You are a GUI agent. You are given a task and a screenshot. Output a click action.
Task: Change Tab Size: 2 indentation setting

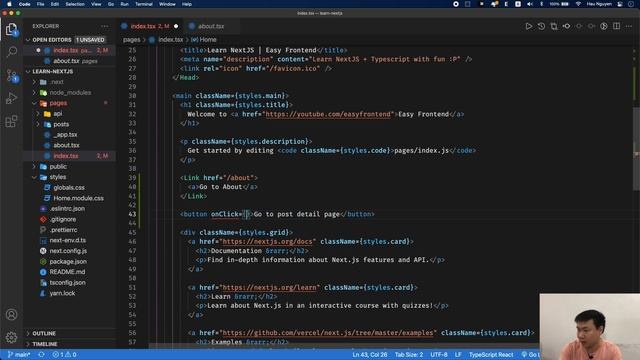click(x=409, y=355)
